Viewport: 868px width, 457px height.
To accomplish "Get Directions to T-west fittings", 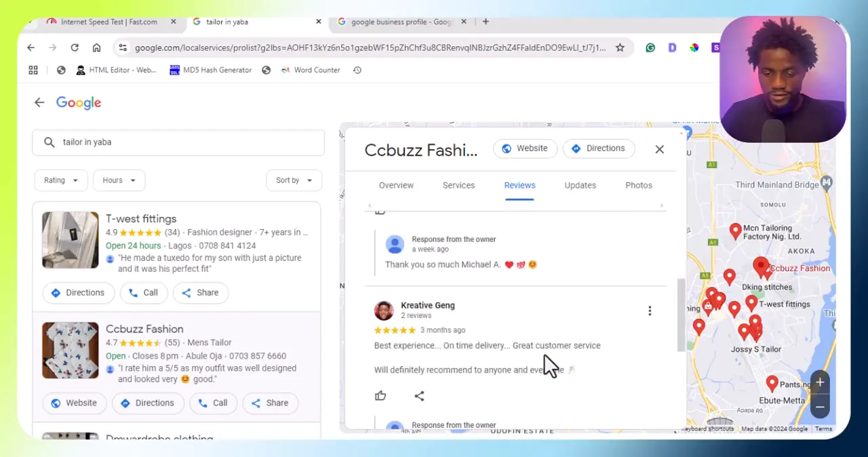I will point(78,293).
